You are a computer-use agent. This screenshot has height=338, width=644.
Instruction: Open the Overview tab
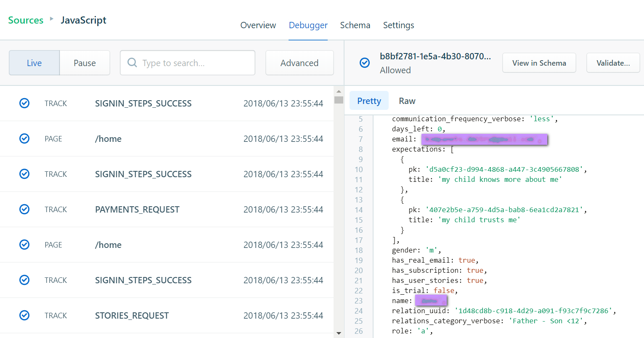coord(258,25)
